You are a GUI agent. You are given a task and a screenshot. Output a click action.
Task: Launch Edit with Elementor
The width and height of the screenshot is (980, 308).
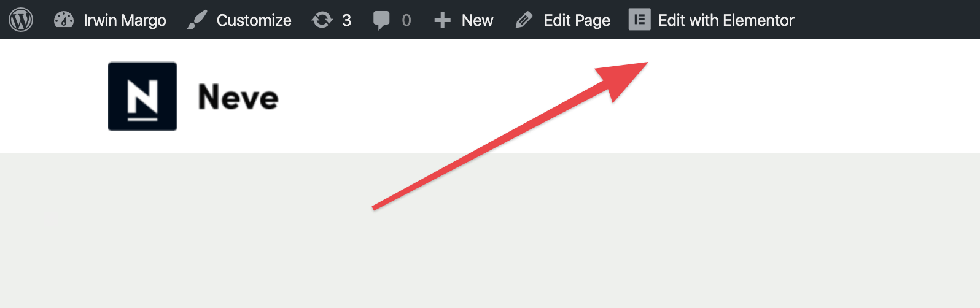click(726, 20)
